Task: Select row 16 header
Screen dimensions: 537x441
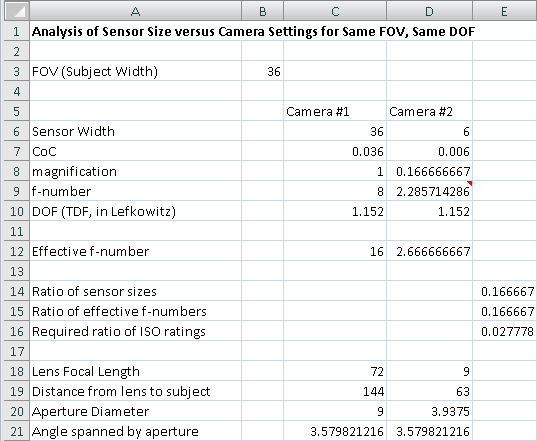Action: click(x=16, y=331)
